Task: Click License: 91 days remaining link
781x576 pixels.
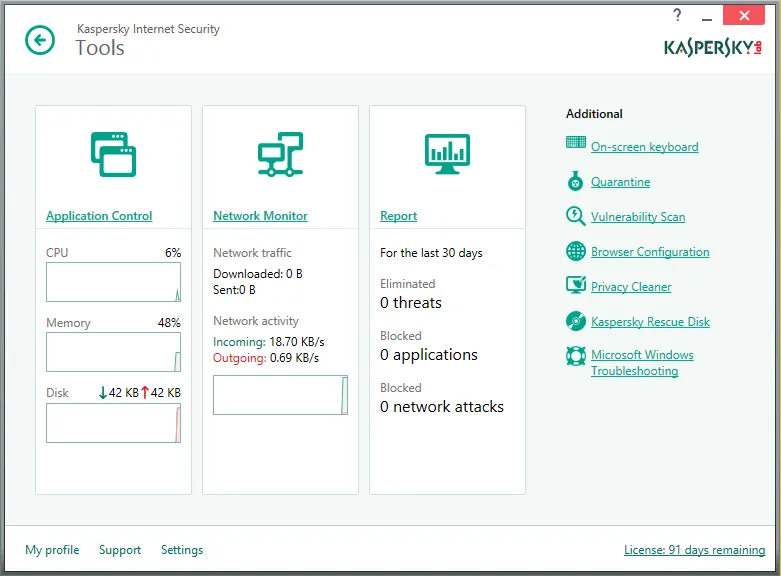Action: point(694,550)
